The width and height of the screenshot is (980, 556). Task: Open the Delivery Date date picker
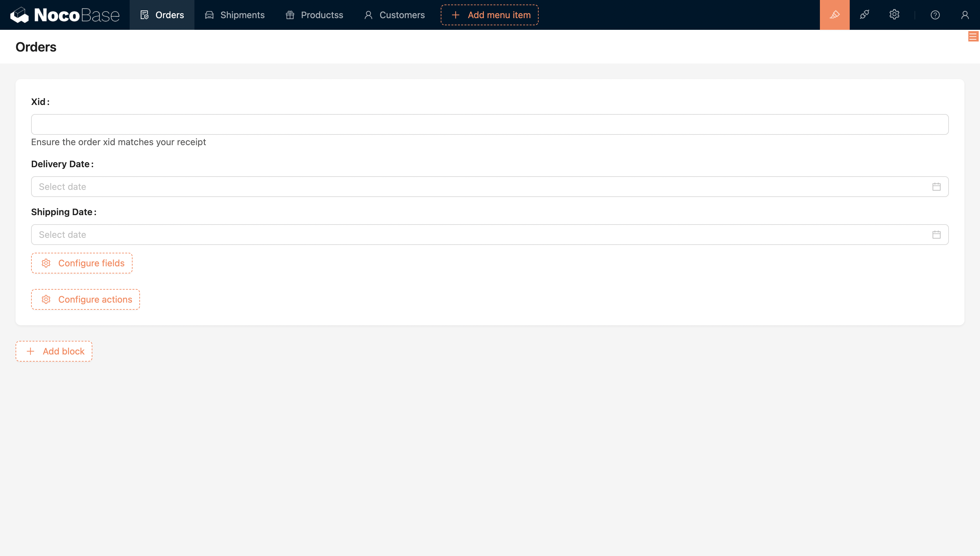coord(458,187)
